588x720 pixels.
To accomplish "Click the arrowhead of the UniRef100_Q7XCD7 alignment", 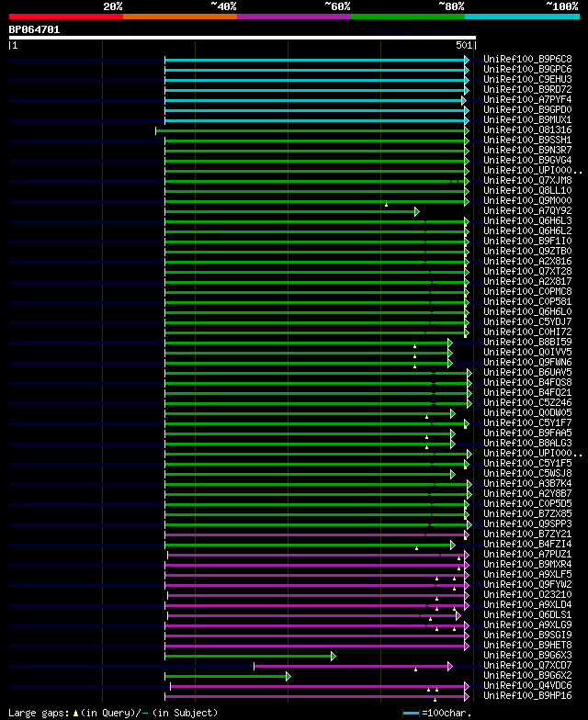I will coord(450,667).
